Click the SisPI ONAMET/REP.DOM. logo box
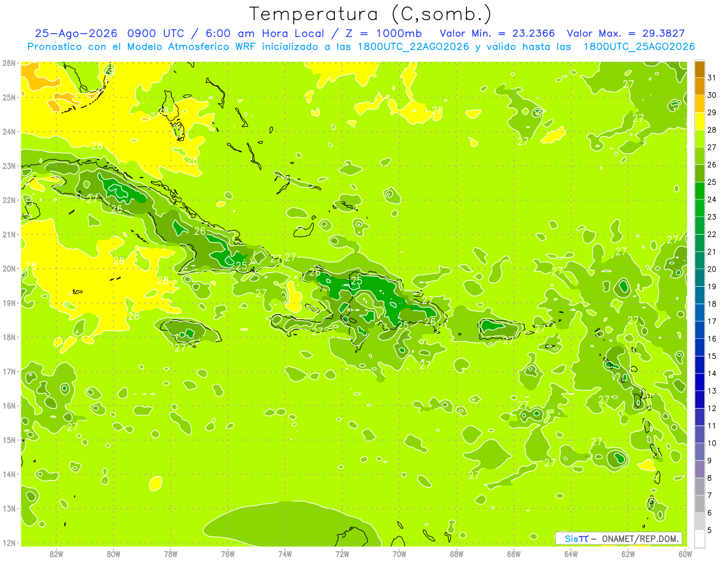Viewport: 728px width, 562px height. 618,538
